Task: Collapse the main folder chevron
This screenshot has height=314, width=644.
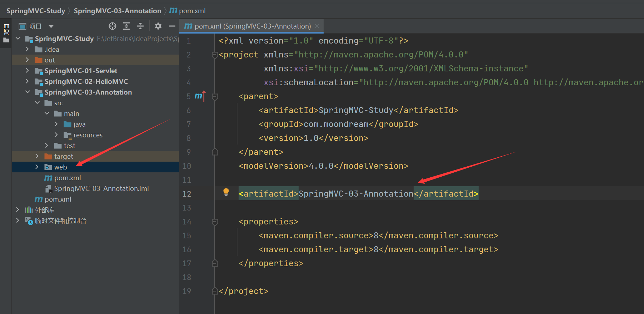Action: [x=47, y=113]
